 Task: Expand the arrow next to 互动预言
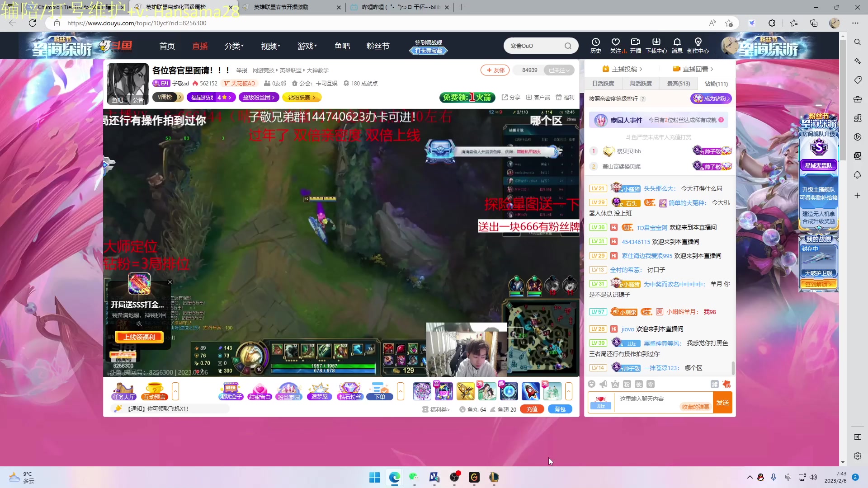pyautogui.click(x=175, y=391)
